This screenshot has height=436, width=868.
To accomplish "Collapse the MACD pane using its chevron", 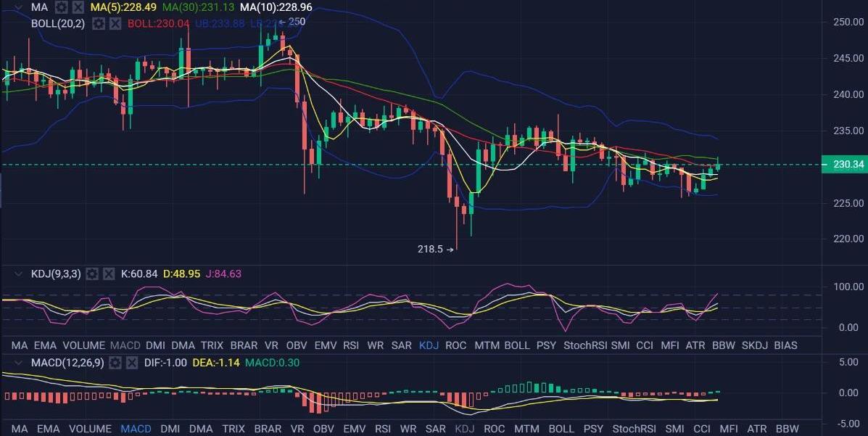I will pyautogui.click(x=17, y=362).
